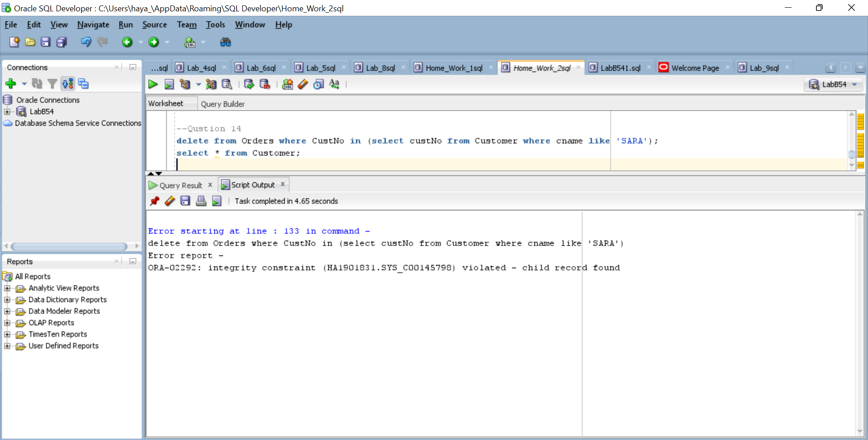Expand User Defined Reports folder
868x440 pixels.
(7, 346)
